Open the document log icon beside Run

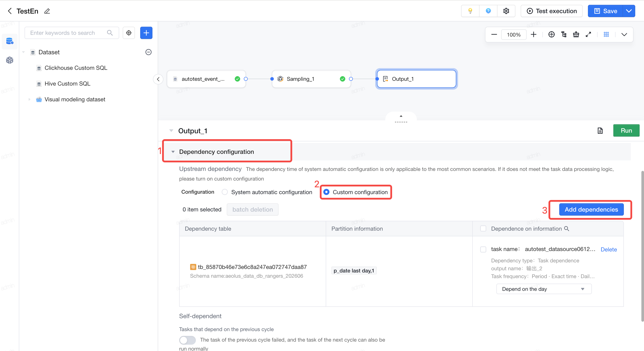(600, 130)
